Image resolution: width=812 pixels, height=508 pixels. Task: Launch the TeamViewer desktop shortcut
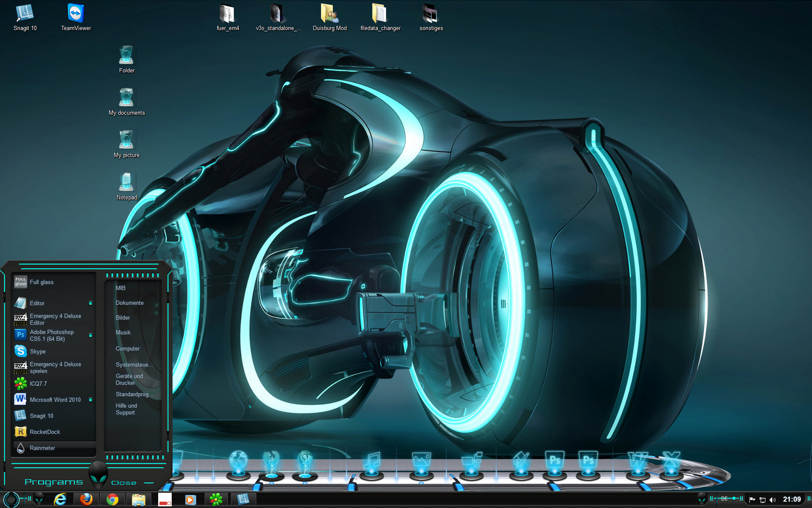point(76,18)
